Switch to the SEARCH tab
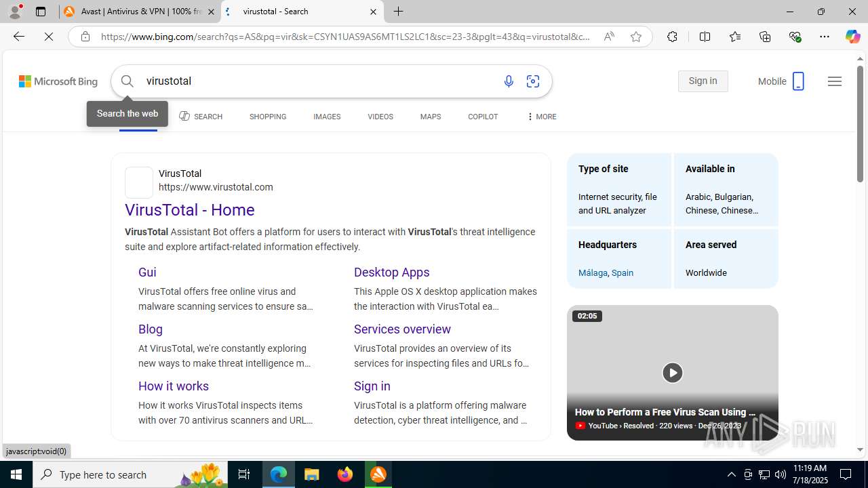 (x=201, y=117)
